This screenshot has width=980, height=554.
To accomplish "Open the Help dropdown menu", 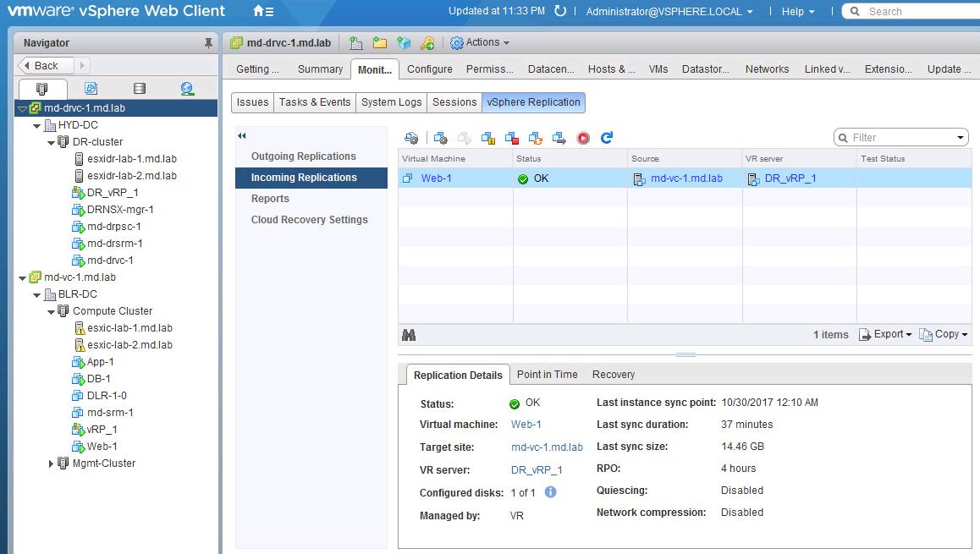I will (x=798, y=11).
